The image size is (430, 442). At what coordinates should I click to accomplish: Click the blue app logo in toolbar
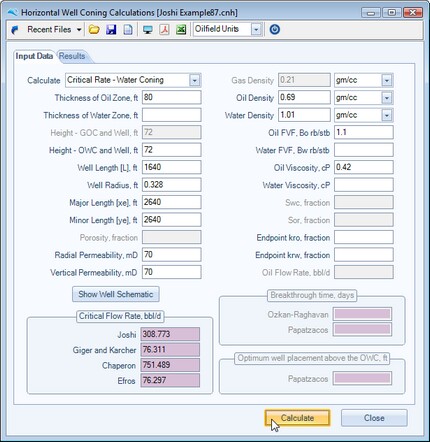click(15, 30)
